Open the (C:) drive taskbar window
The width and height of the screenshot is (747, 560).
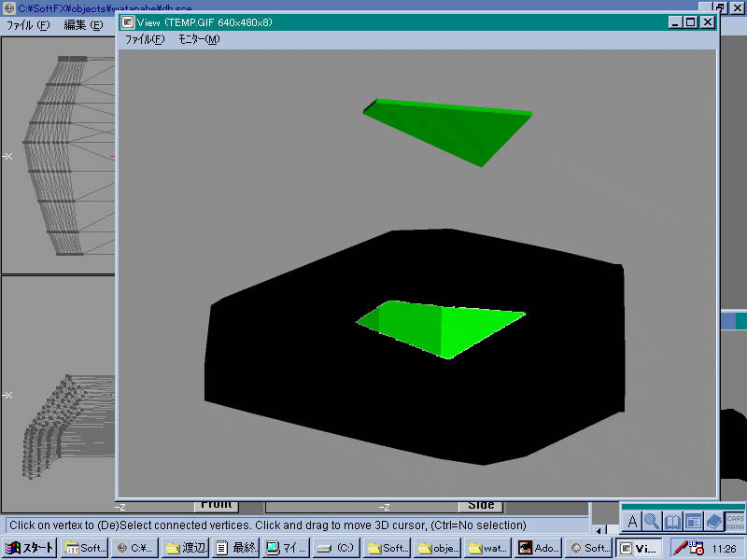pos(339,549)
